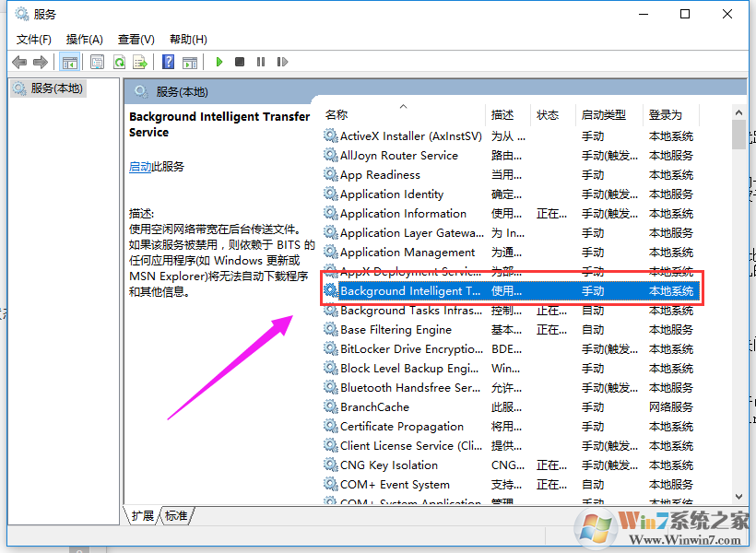Open the 文件(F) menu
This screenshot has width=756, height=553.
[34, 40]
